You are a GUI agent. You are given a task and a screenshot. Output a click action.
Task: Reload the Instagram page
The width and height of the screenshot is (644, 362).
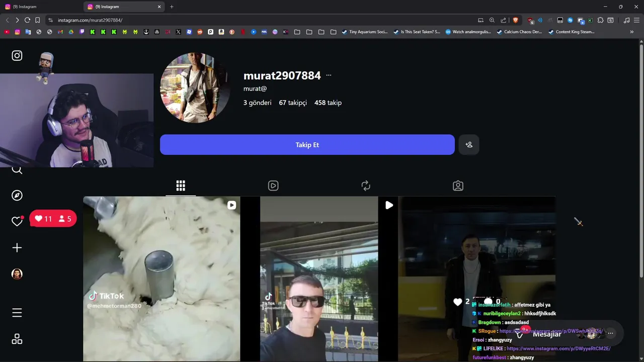pyautogui.click(x=27, y=20)
